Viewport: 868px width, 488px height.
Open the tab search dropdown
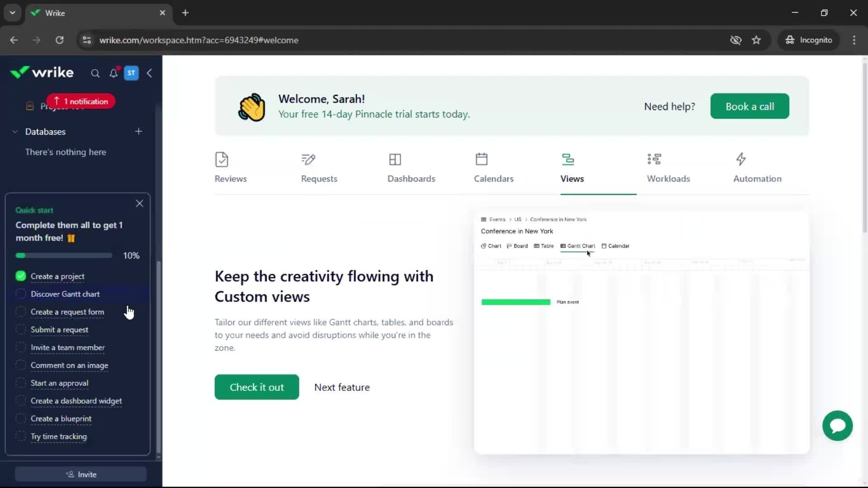(x=13, y=13)
